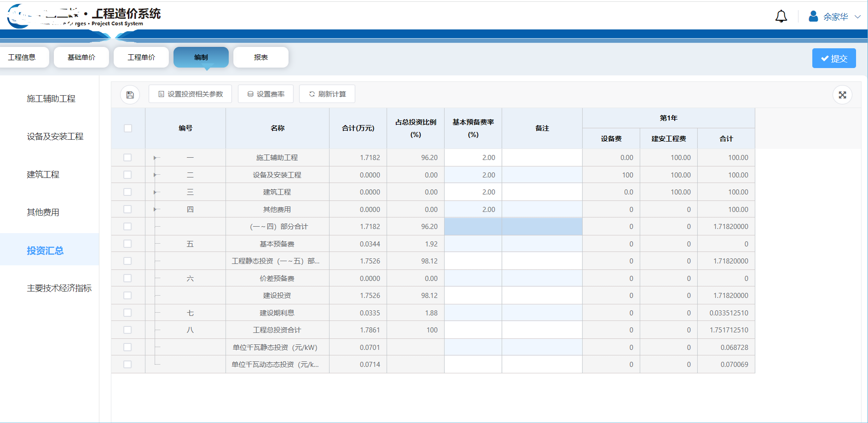Select the 建设投资 row name
Viewport: 868px width, 423px height.
[x=277, y=296]
